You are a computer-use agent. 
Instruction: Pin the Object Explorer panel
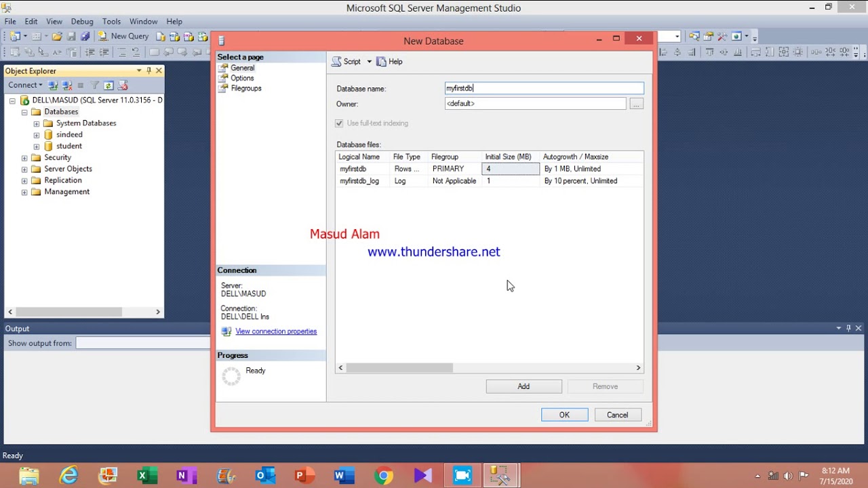[149, 70]
